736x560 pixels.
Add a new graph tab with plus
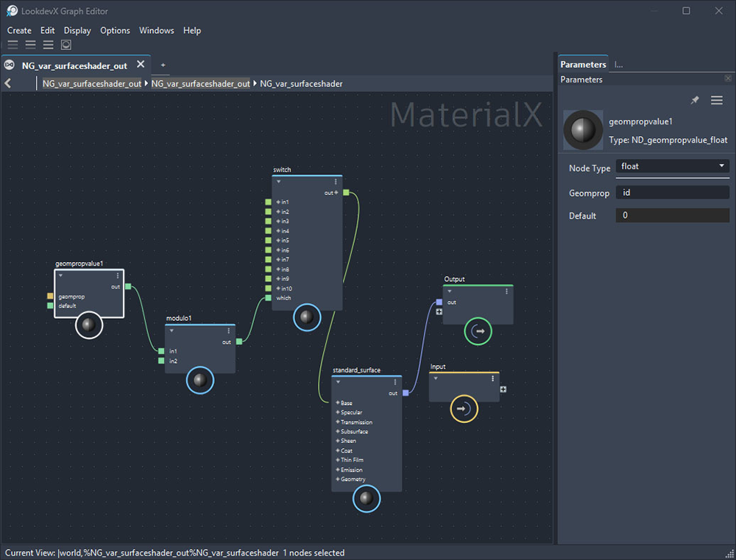[x=163, y=65]
